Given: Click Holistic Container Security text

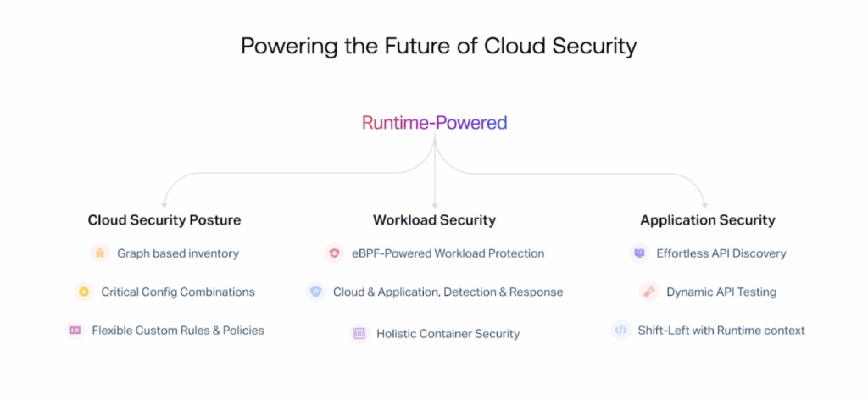Looking at the screenshot, I should 448,334.
